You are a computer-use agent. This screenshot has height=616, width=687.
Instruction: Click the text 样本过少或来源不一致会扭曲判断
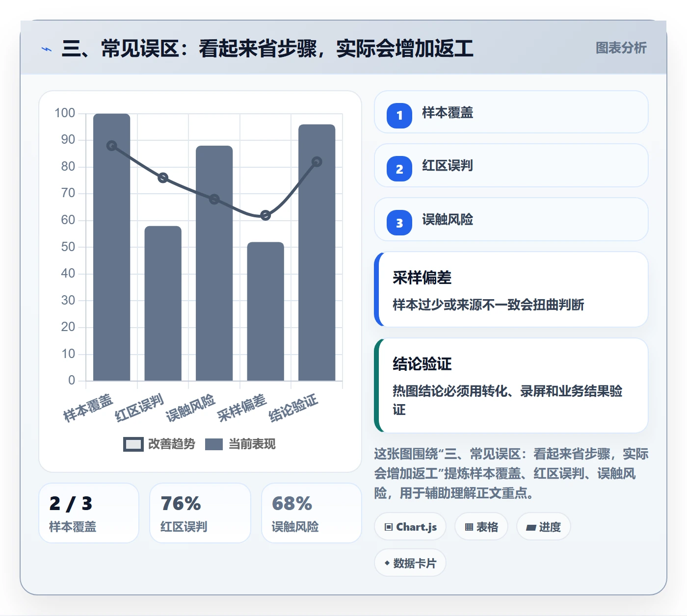pos(488,305)
